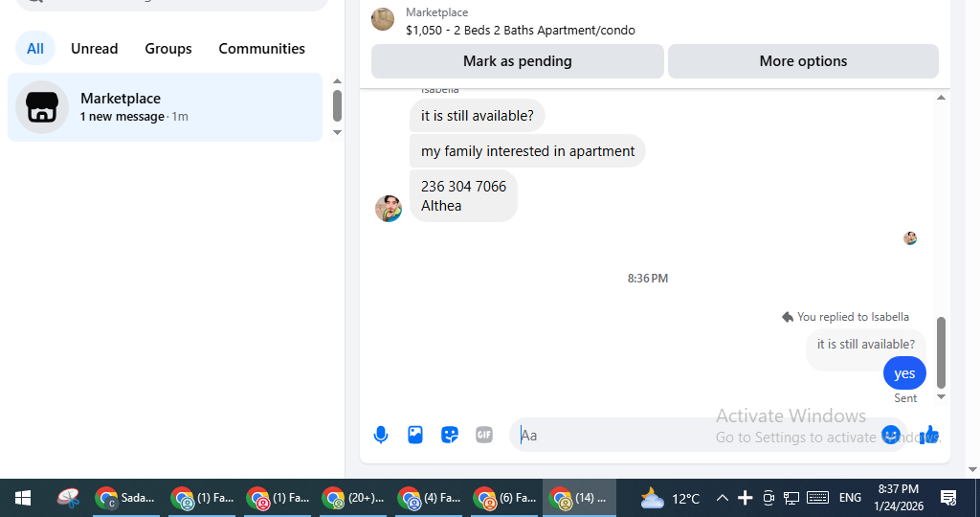Screen dimensions: 980x517
Task: Click the Marketplace storefront icon in chat list
Action: point(42,107)
